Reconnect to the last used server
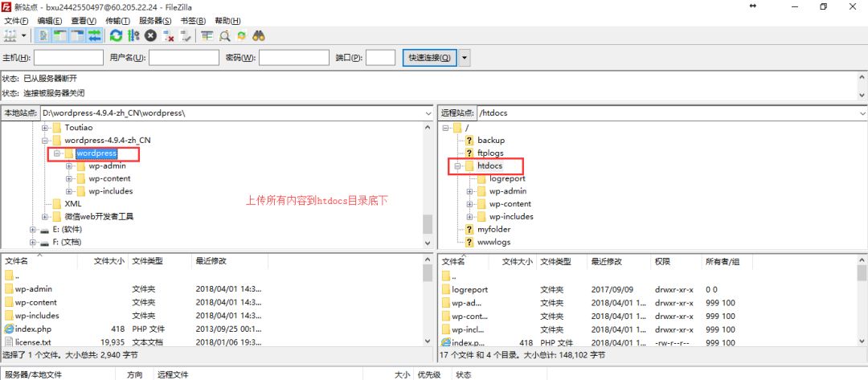This screenshot has height=380, width=868. [x=186, y=36]
